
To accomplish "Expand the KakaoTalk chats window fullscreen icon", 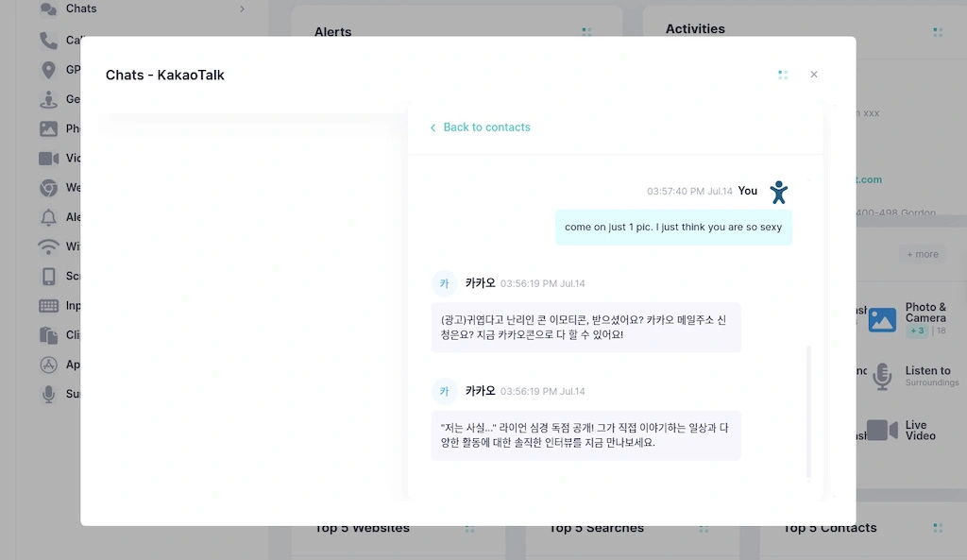I will [783, 74].
